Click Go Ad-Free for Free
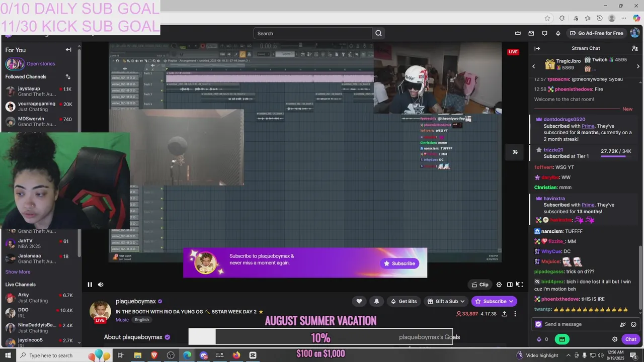The width and height of the screenshot is (644, 362). pos(596,33)
